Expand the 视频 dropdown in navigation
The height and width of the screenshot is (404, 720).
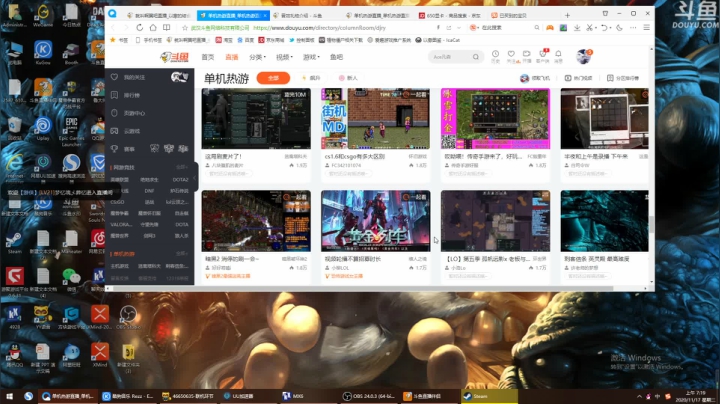[x=284, y=57]
